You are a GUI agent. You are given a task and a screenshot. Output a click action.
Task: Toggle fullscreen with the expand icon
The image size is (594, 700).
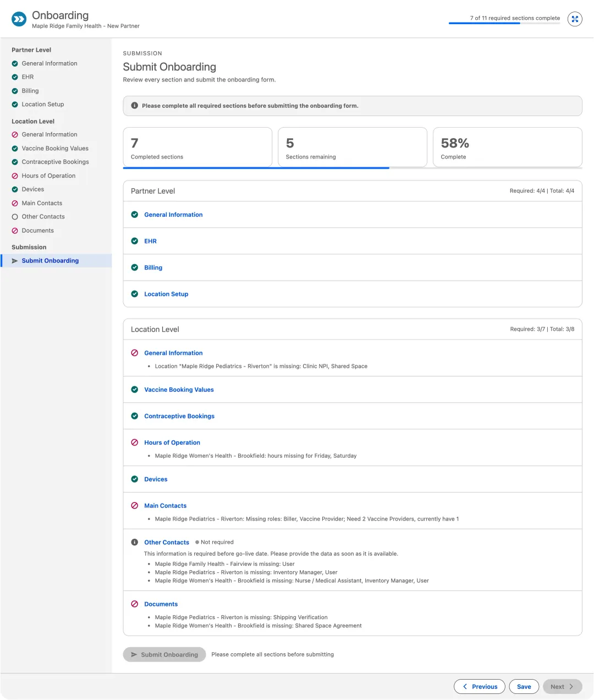pos(575,19)
